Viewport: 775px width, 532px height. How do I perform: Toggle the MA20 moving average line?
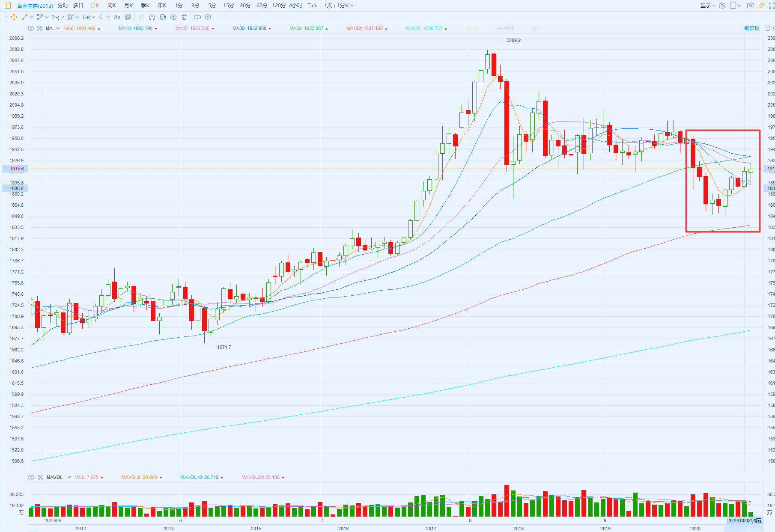(195, 28)
